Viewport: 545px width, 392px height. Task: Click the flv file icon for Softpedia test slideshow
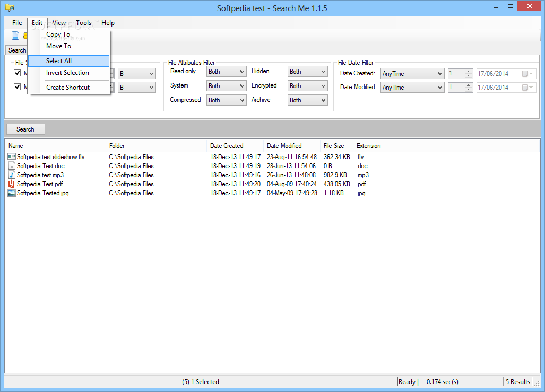(12, 156)
